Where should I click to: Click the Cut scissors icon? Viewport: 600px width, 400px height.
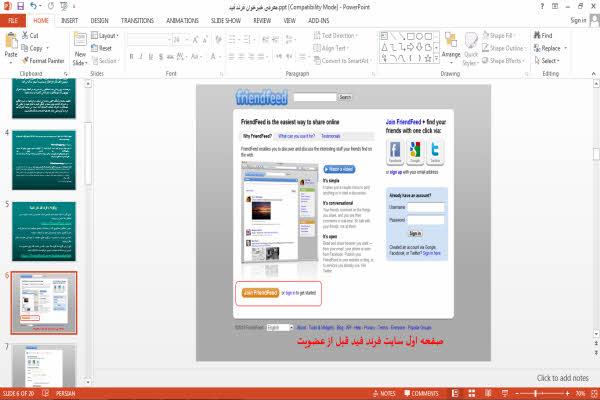click(25, 35)
